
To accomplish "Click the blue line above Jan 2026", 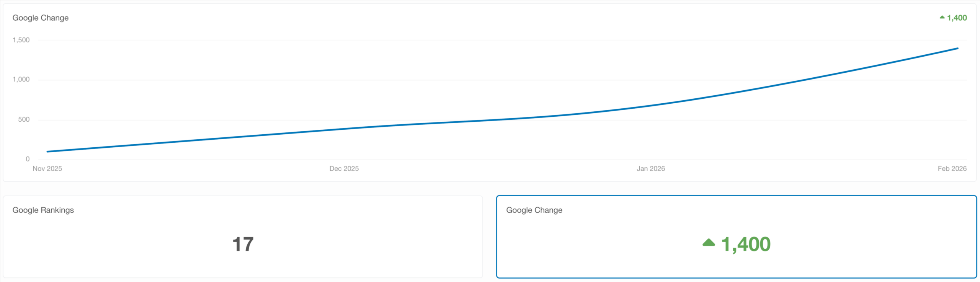I will [x=651, y=105].
